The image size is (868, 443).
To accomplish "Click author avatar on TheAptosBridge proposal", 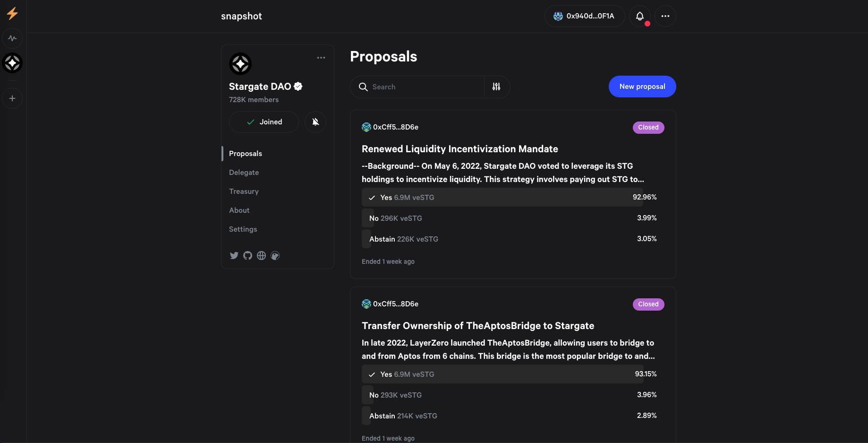I will coord(366,304).
